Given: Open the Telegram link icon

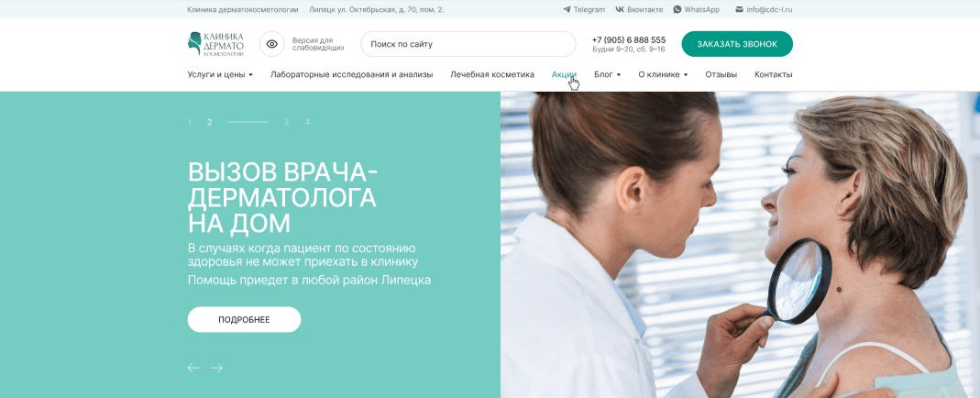Looking at the screenshot, I should [x=567, y=9].
